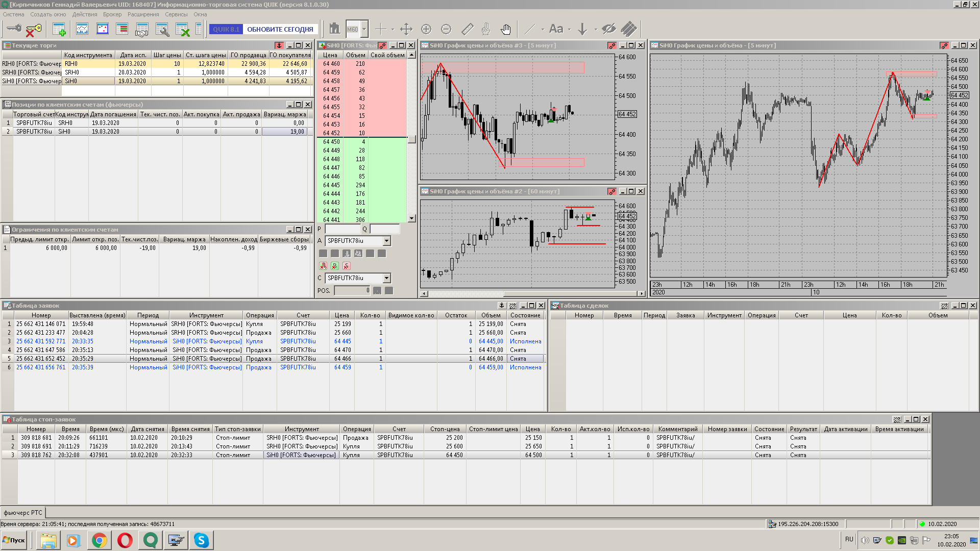Click the Пуск start button
980x551 pixels.
pyautogui.click(x=14, y=540)
